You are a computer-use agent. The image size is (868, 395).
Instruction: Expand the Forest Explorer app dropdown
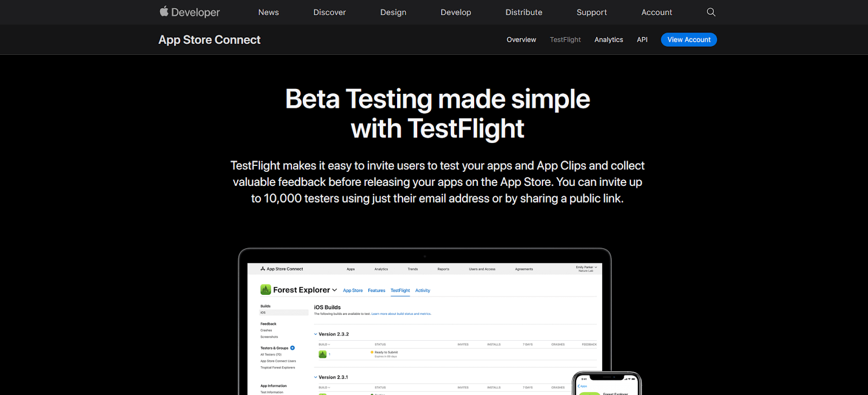tap(335, 290)
